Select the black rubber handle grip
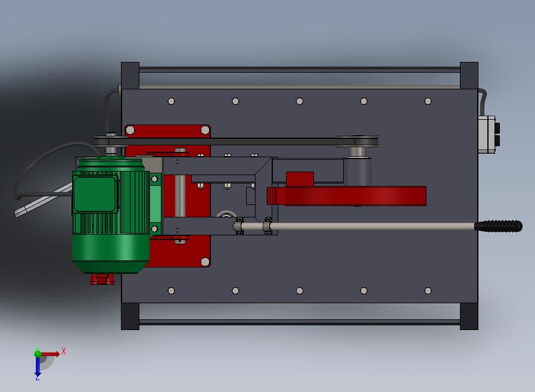535x392 pixels. 498,226
